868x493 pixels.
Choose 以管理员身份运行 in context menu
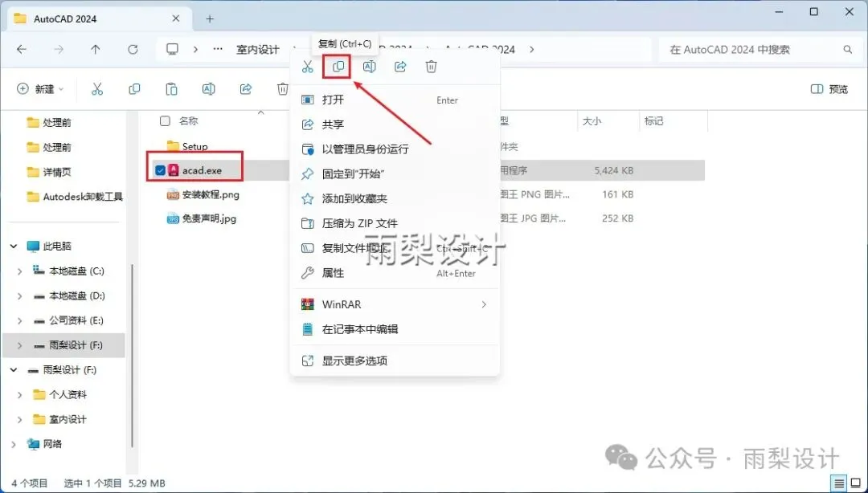[x=395, y=149]
